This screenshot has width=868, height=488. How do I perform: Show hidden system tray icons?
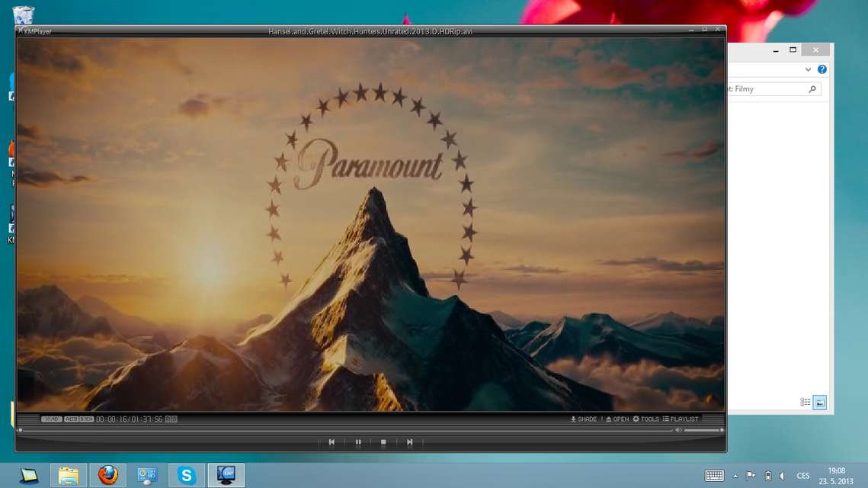735,476
